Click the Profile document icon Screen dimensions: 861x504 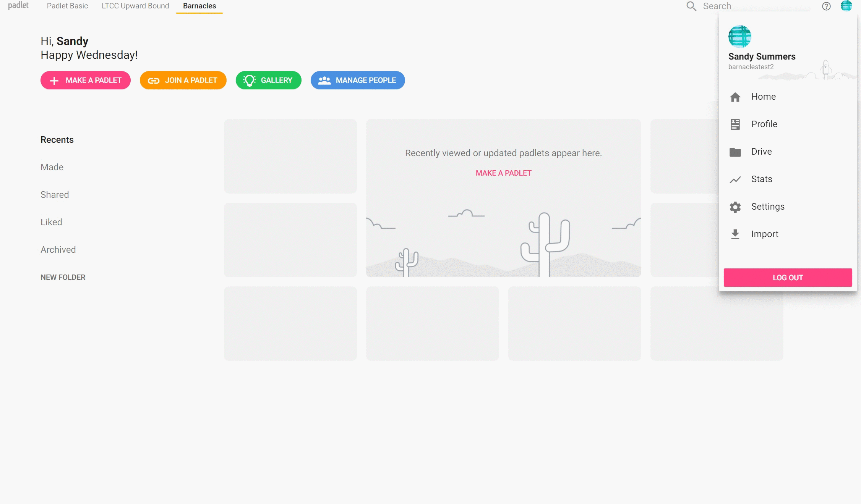[x=735, y=124]
